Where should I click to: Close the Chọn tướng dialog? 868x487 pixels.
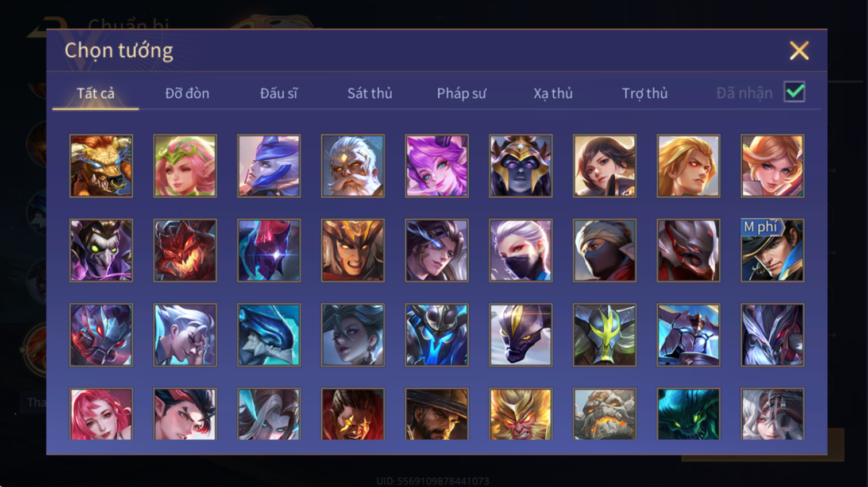pyautogui.click(x=799, y=51)
